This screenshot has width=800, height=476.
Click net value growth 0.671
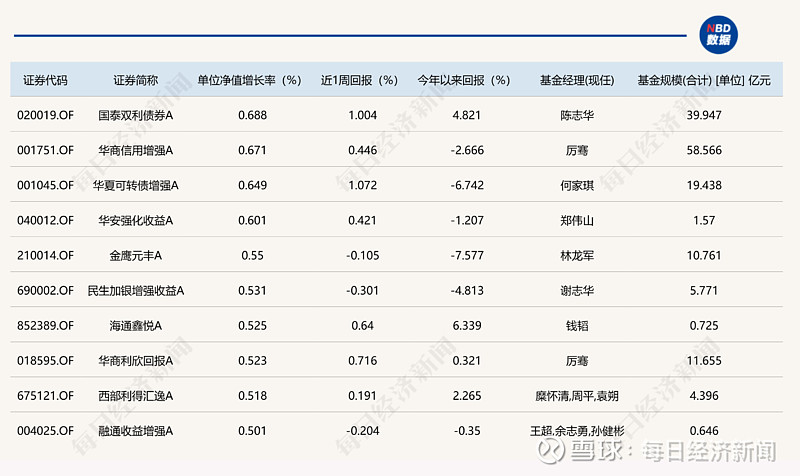(253, 151)
